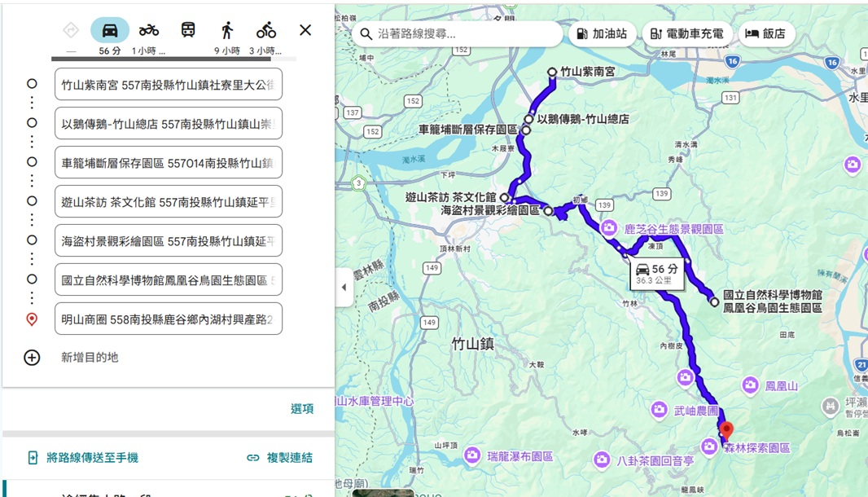868x497 pixels.
Task: Click 將路線傳送至手機 send to phone
Action: (x=83, y=458)
